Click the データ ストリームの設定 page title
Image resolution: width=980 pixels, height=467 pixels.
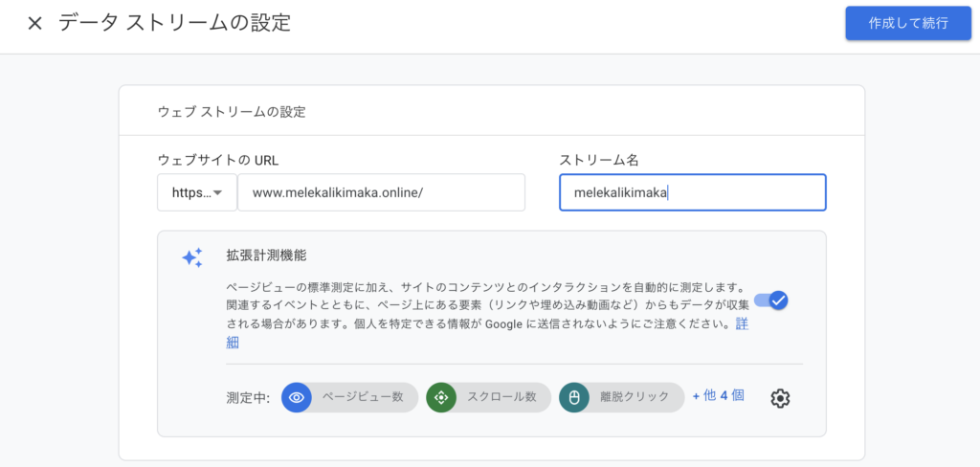click(174, 24)
